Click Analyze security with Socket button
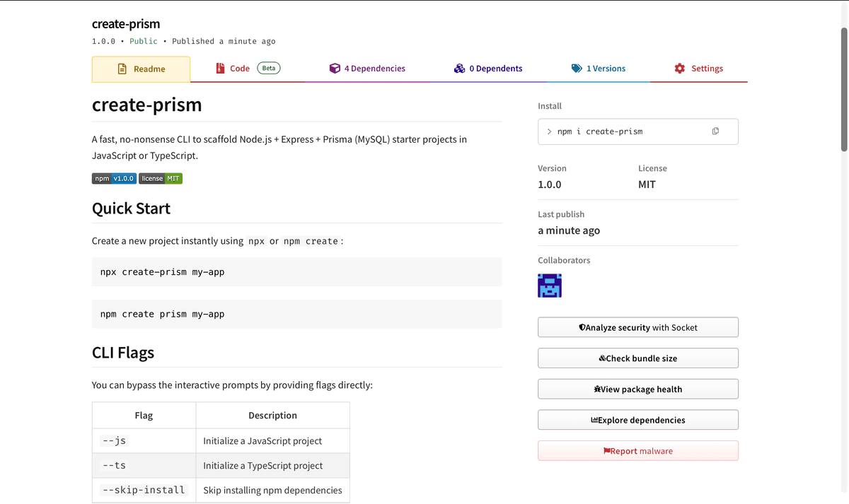The width and height of the screenshot is (849, 504). pyautogui.click(x=638, y=327)
